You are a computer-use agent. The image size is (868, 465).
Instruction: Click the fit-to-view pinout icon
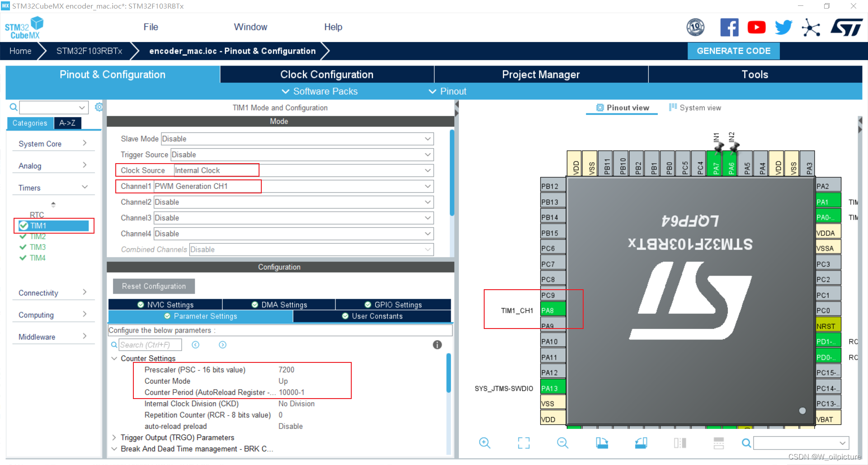(x=524, y=443)
